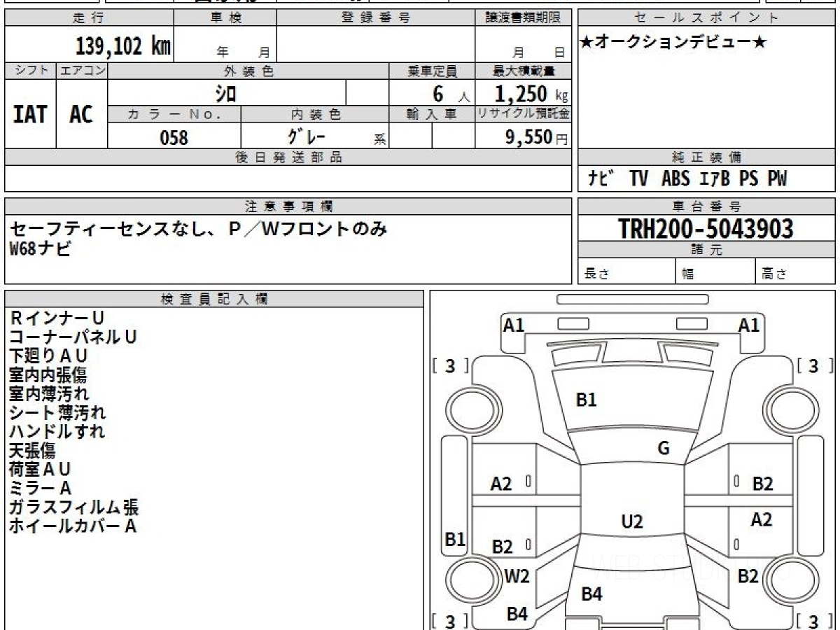The height and width of the screenshot is (630, 840).
Task: Click the 後日発送部品 header
Action: pos(288,157)
